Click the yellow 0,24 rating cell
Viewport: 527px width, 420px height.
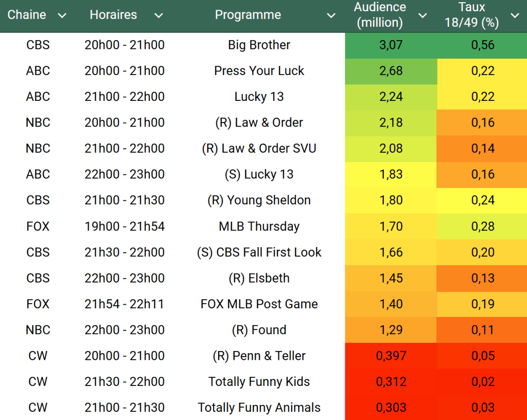[x=483, y=200]
